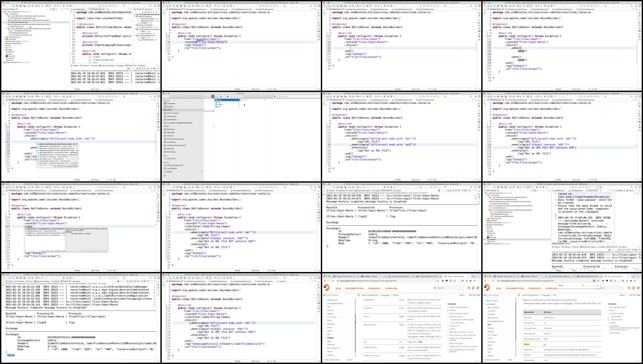Viewport: 643px width, 364px height.
Task: Open the Share button in the Finder toolbar
Action: click(x=235, y=97)
